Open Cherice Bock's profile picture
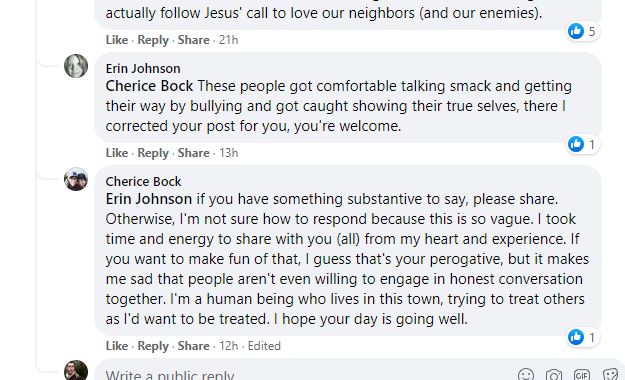The width and height of the screenshot is (625, 380). coord(76,179)
